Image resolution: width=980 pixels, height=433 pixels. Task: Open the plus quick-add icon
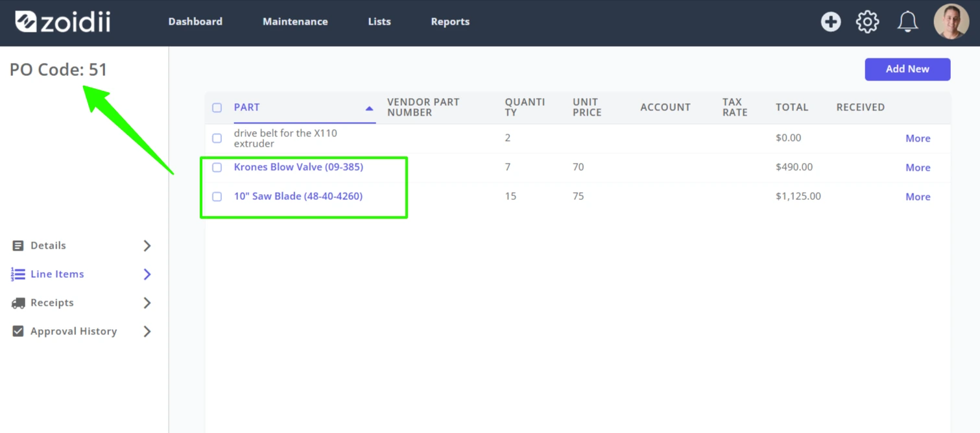pos(831,22)
